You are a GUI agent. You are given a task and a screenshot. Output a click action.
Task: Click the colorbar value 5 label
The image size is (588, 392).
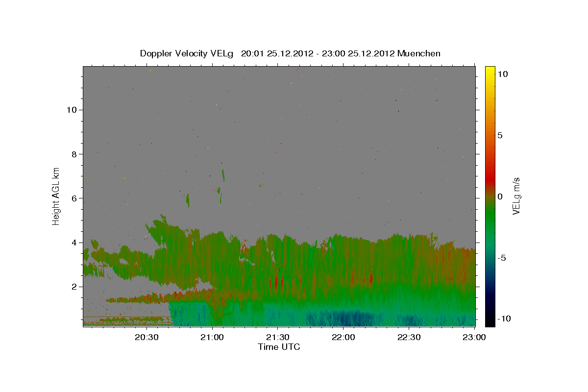(x=500, y=135)
